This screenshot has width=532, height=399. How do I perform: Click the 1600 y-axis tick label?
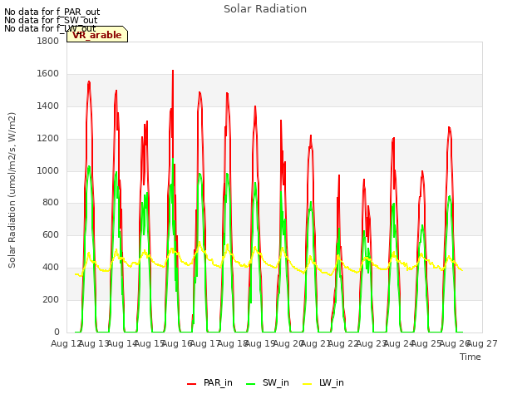48,74
